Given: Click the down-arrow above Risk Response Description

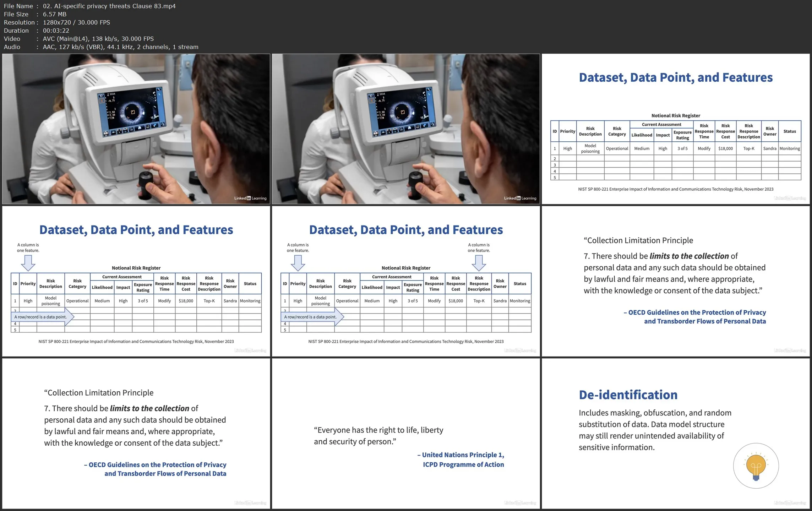Looking at the screenshot, I should click(x=479, y=263).
